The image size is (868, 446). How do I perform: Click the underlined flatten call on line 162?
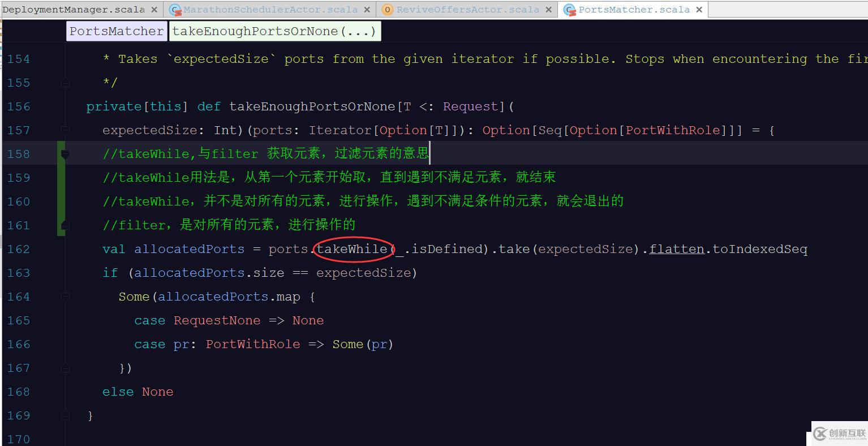(x=677, y=249)
